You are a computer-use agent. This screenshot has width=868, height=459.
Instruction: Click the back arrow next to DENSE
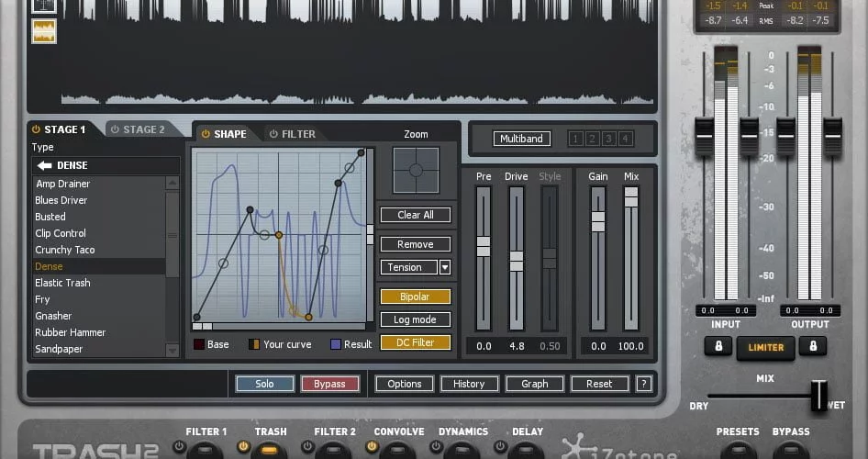coord(44,165)
